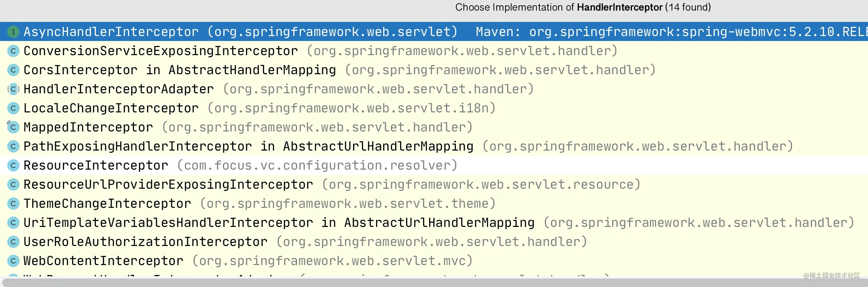
Task: Click the class icon beside WebContentInterceptor
Action: pyautogui.click(x=13, y=261)
